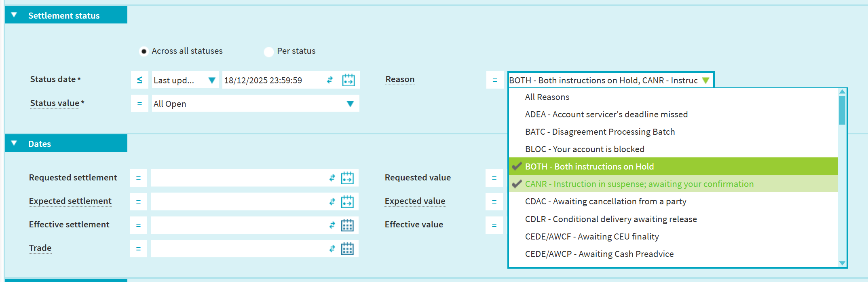This screenshot has height=282, width=868.
Task: Select the Per status radio button
Action: click(268, 52)
